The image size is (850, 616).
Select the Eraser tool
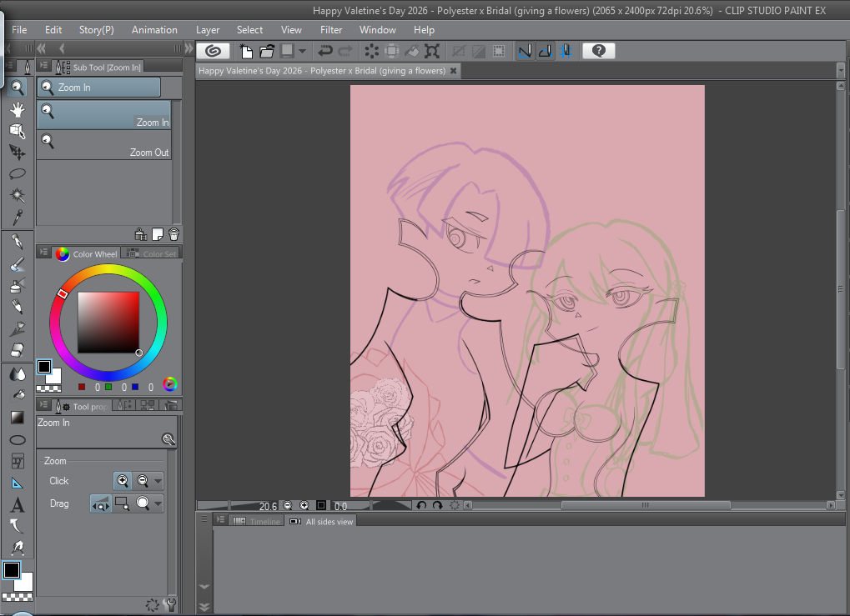point(17,351)
